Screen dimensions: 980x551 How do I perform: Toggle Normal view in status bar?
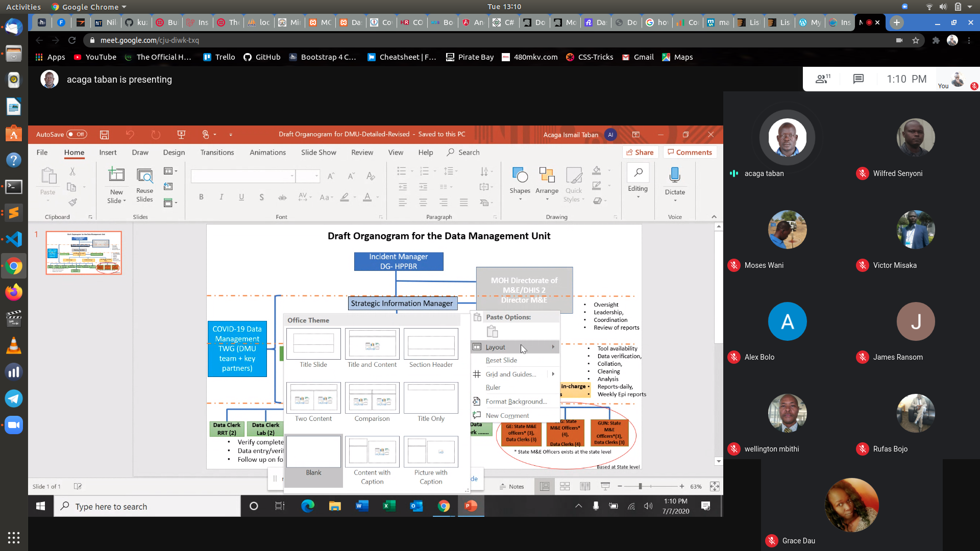point(545,487)
